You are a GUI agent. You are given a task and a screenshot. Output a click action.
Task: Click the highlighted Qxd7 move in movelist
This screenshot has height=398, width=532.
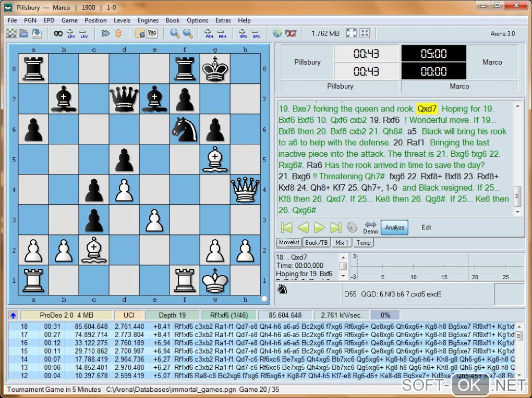coord(427,109)
